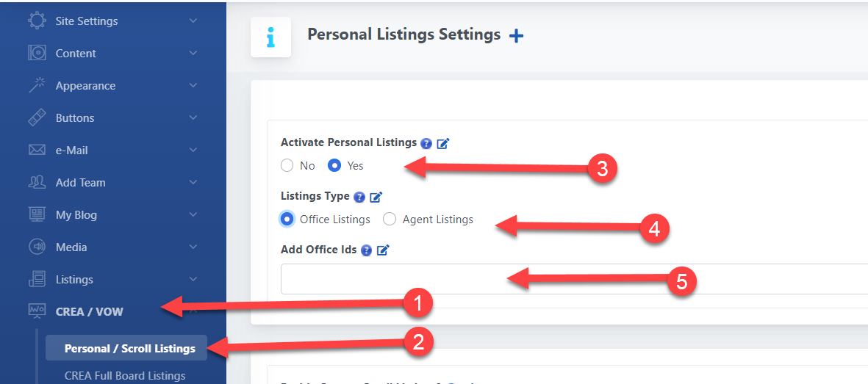Image resolution: width=868 pixels, height=384 pixels.
Task: Expand the Appearance section chevron
Action: [193, 86]
